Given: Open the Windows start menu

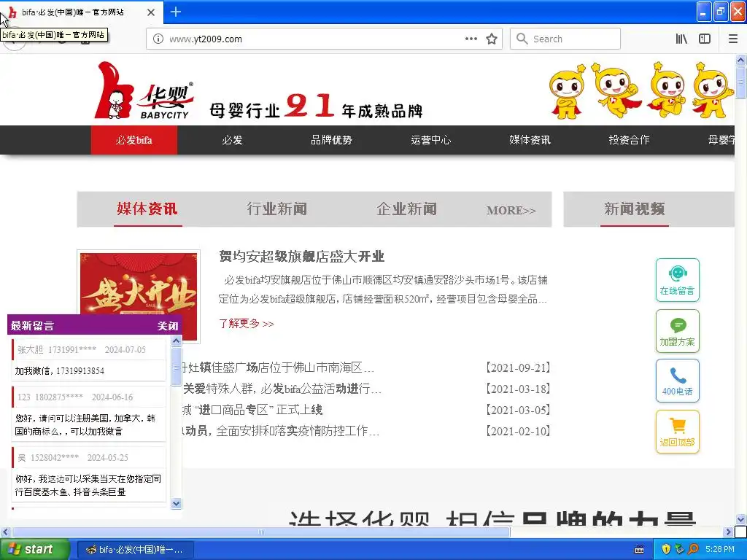Looking at the screenshot, I should click(34, 549).
